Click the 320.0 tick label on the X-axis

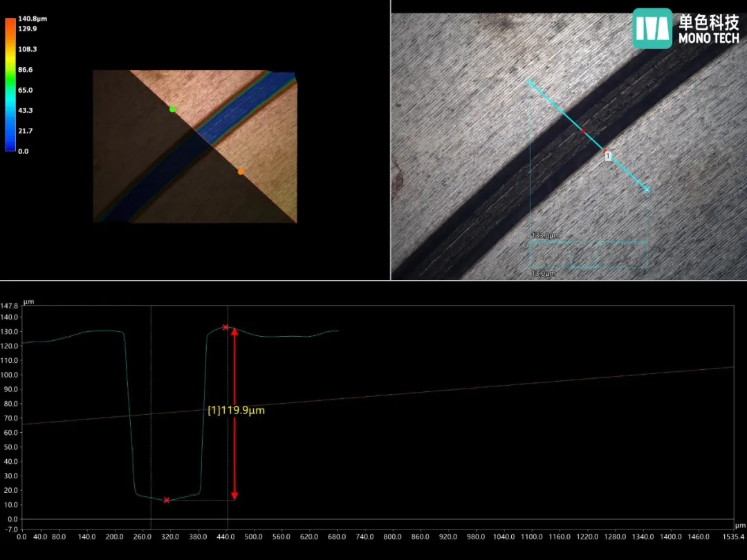click(170, 536)
